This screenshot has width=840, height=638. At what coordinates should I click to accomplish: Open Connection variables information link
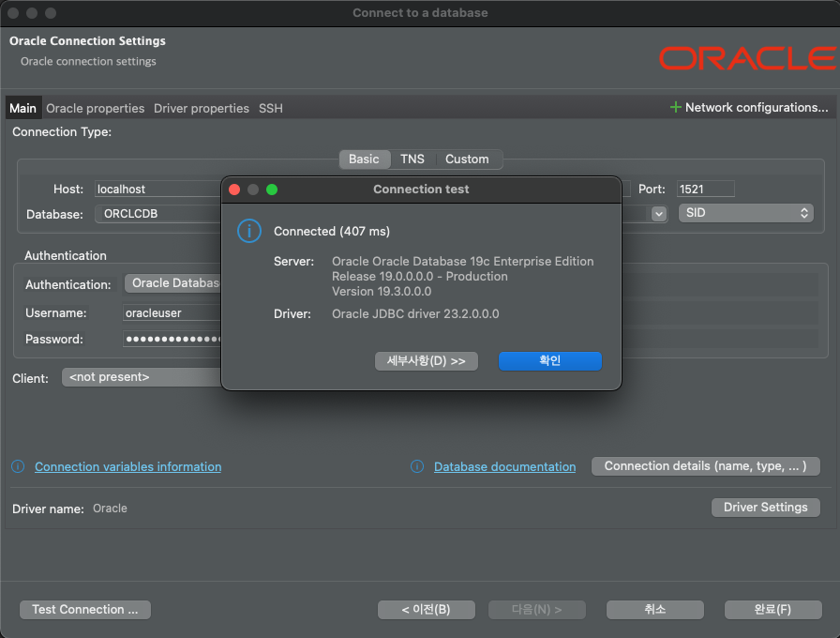pyautogui.click(x=128, y=466)
